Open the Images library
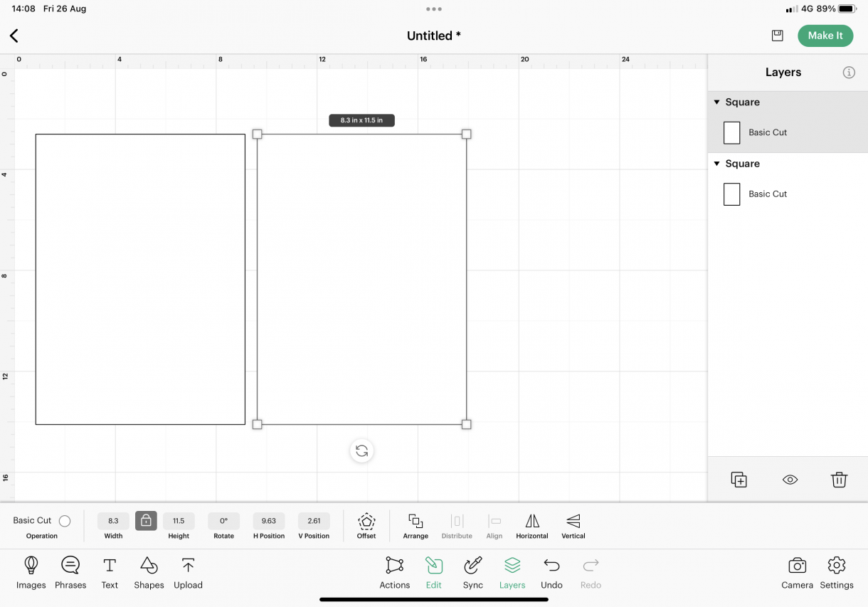 point(31,573)
